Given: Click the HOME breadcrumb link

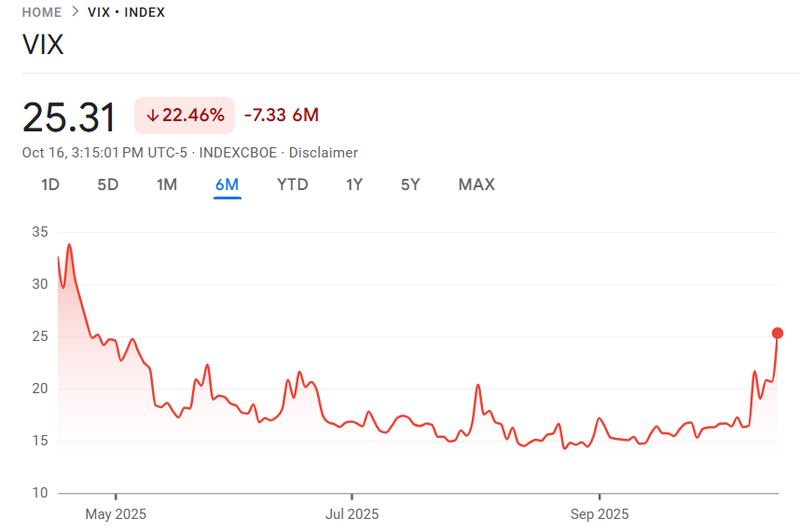Looking at the screenshot, I should coord(42,12).
